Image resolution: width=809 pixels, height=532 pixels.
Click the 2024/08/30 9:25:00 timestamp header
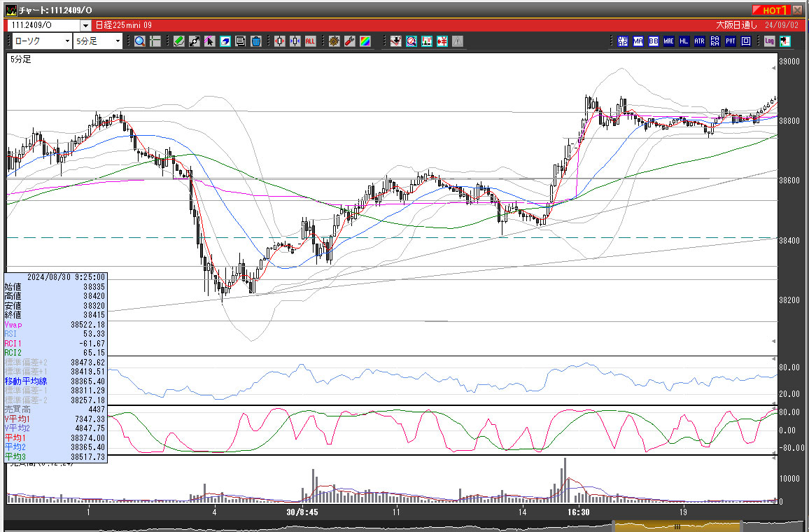[x=66, y=277]
